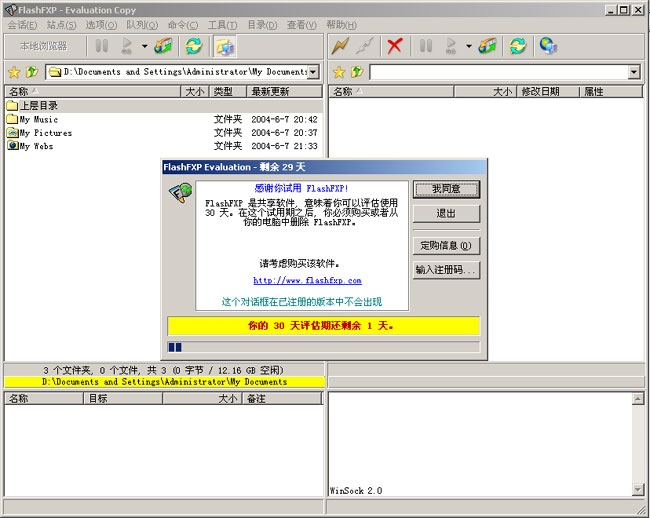Sort local list by 大小 column
Screen dimensions: 650x518
(195, 92)
